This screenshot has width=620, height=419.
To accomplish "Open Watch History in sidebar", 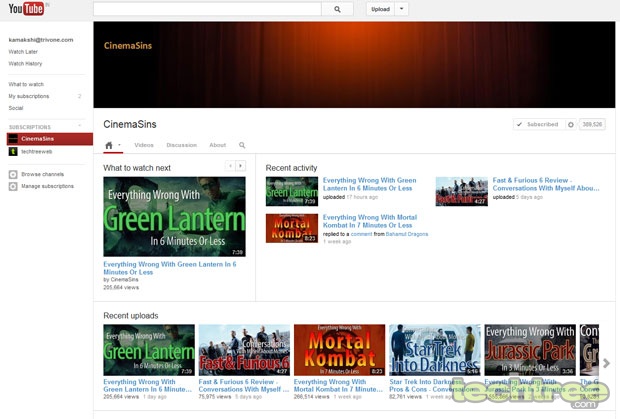I will 25,64.
